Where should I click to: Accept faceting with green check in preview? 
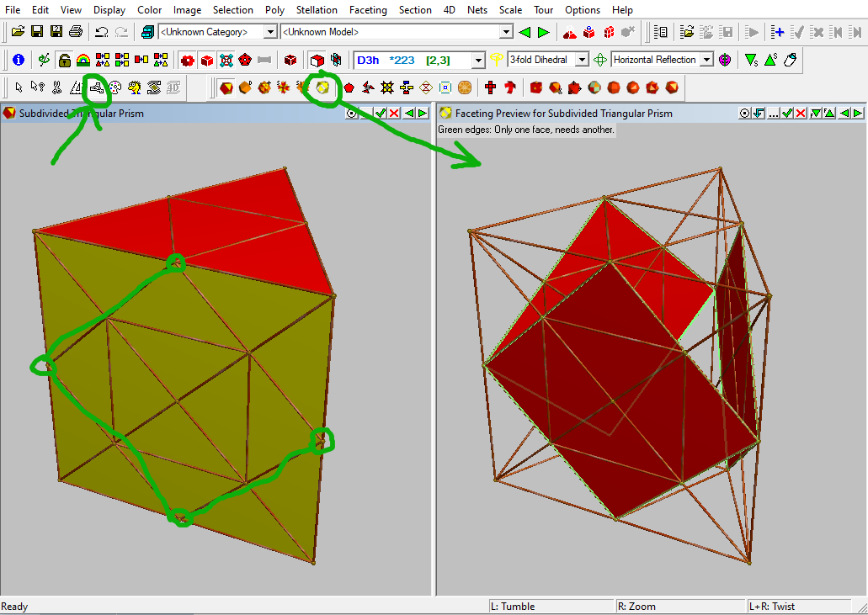(787, 114)
